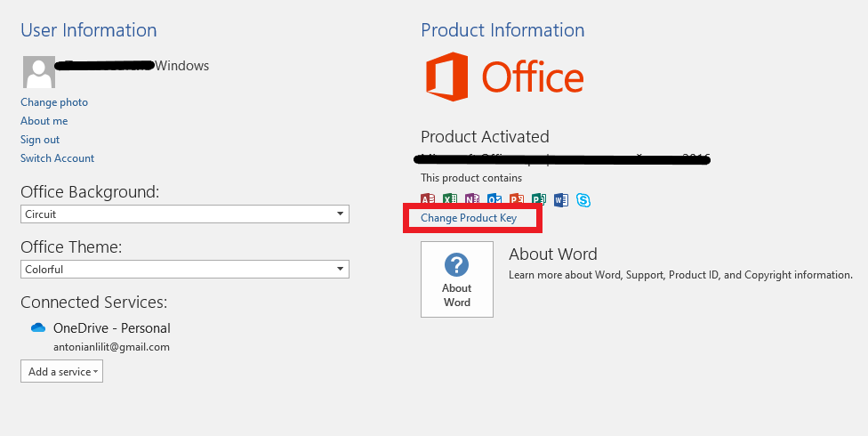This screenshot has width=868, height=436.
Task: Click the This product contains label
Action: (x=471, y=178)
